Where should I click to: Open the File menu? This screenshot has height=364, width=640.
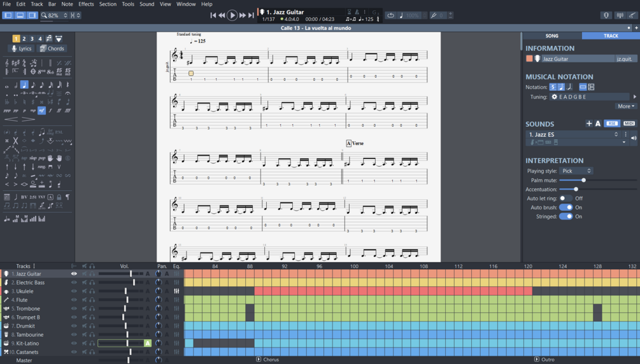tap(7, 4)
